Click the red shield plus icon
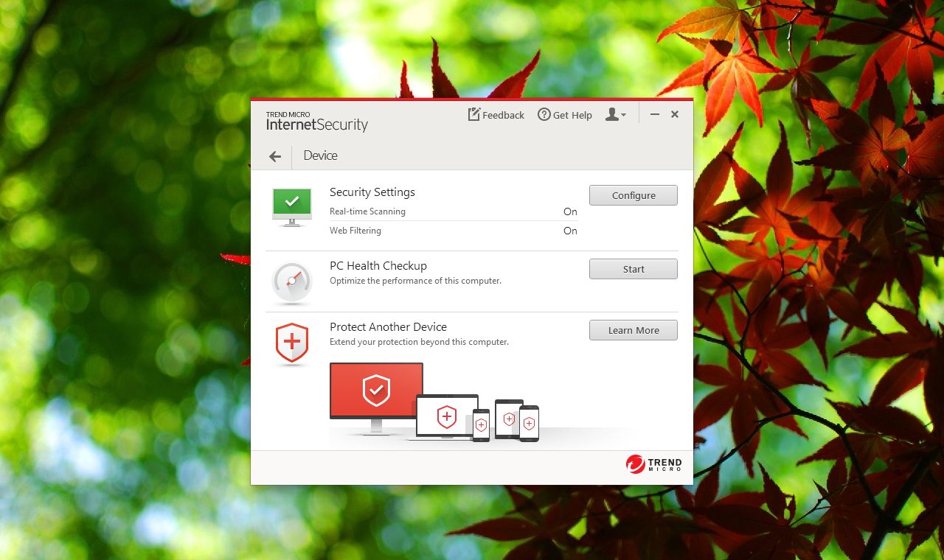The image size is (944, 560). coord(292,343)
